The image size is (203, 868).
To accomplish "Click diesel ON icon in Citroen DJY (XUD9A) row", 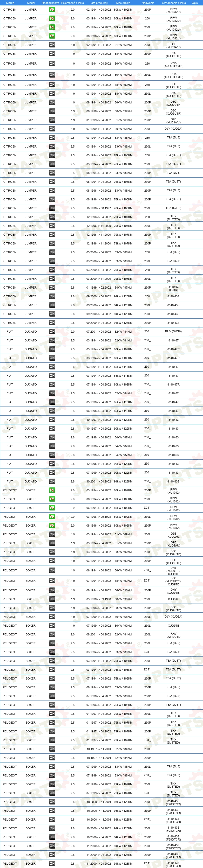I will [52, 129].
